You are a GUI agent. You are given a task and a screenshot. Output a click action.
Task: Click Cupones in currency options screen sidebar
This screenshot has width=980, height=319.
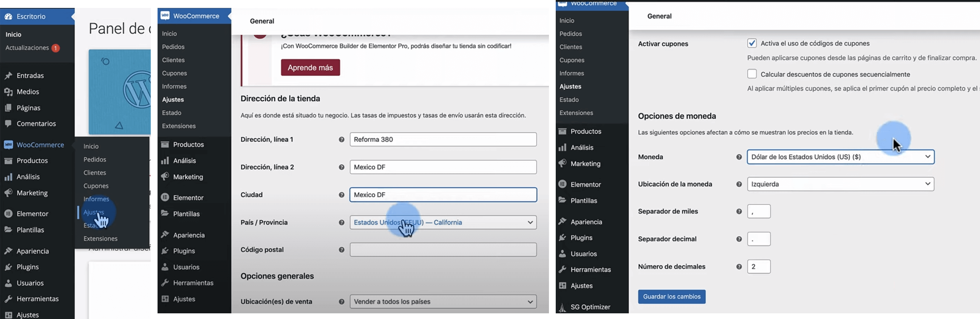pyautogui.click(x=572, y=60)
